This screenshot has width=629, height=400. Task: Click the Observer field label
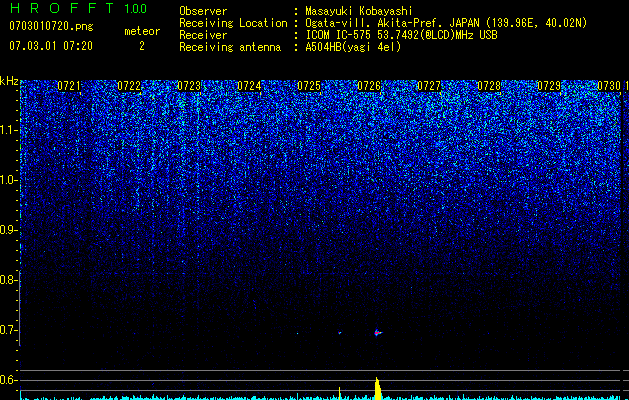203,11
